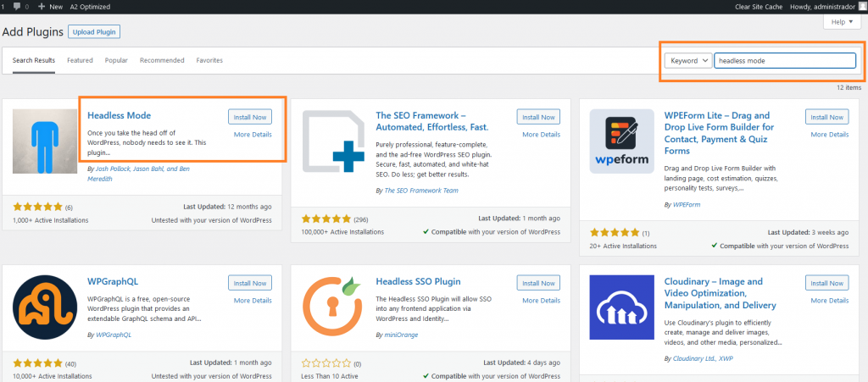
Task: Click The SEO Framework Team author link
Action: (421, 191)
